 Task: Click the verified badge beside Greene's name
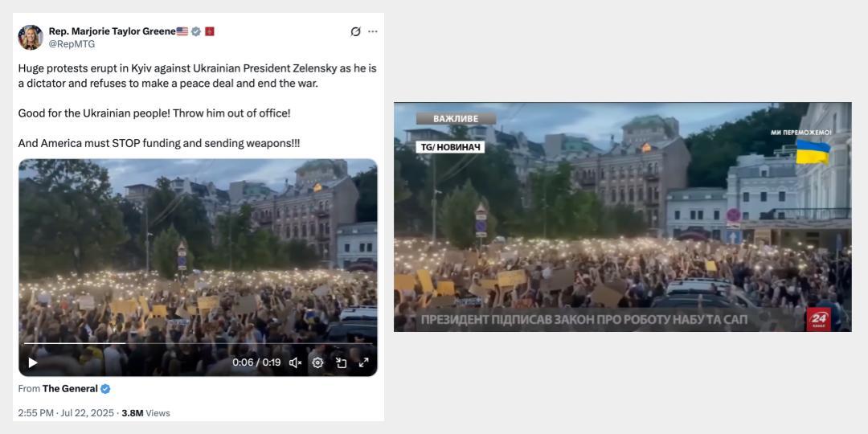pyautogui.click(x=196, y=31)
